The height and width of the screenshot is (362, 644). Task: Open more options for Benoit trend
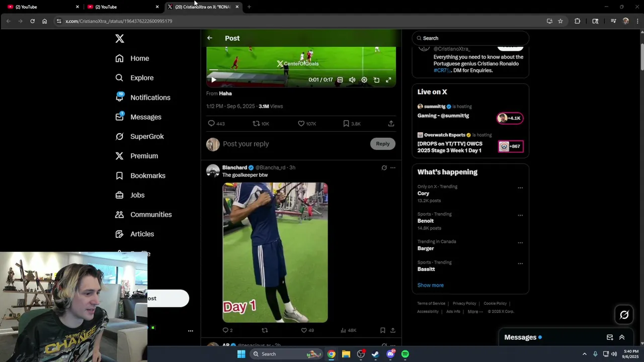(520, 215)
